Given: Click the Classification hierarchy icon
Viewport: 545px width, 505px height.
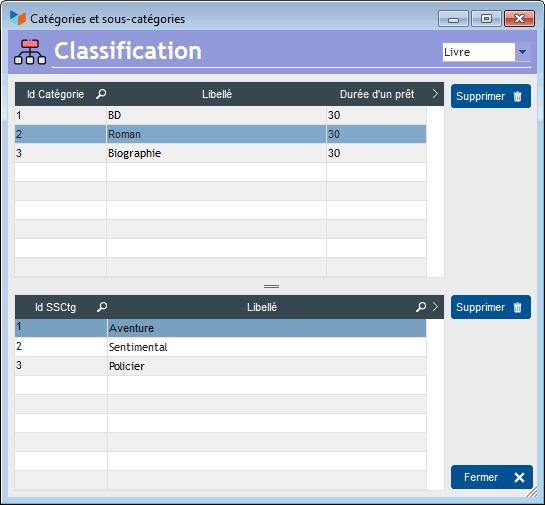Looking at the screenshot, I should [30, 52].
